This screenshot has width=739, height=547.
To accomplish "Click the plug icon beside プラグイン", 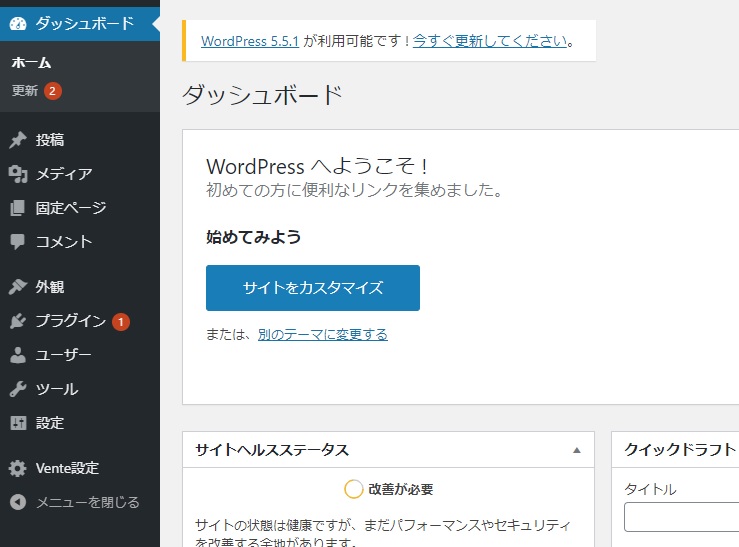I will click(18, 321).
